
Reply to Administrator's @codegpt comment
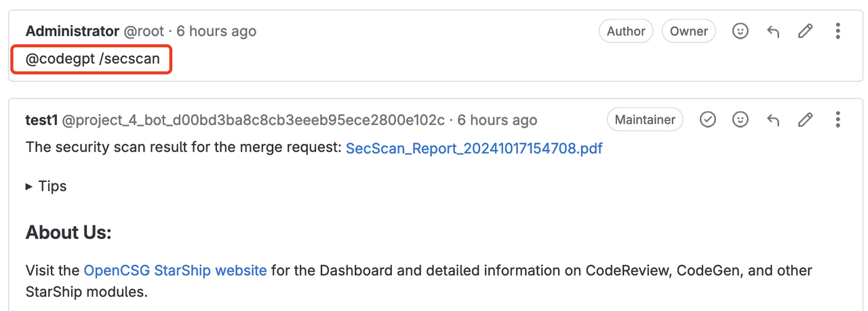772,31
